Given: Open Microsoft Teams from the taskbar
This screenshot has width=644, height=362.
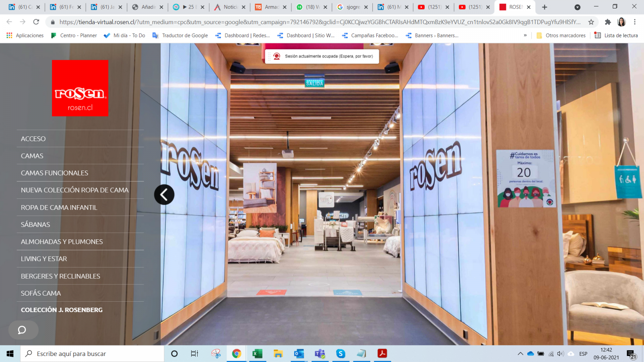Looking at the screenshot, I should 320,354.
